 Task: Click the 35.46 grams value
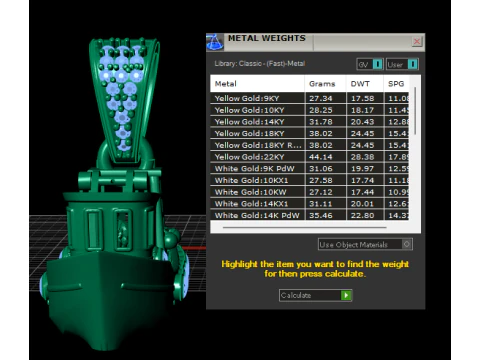pos(321,215)
